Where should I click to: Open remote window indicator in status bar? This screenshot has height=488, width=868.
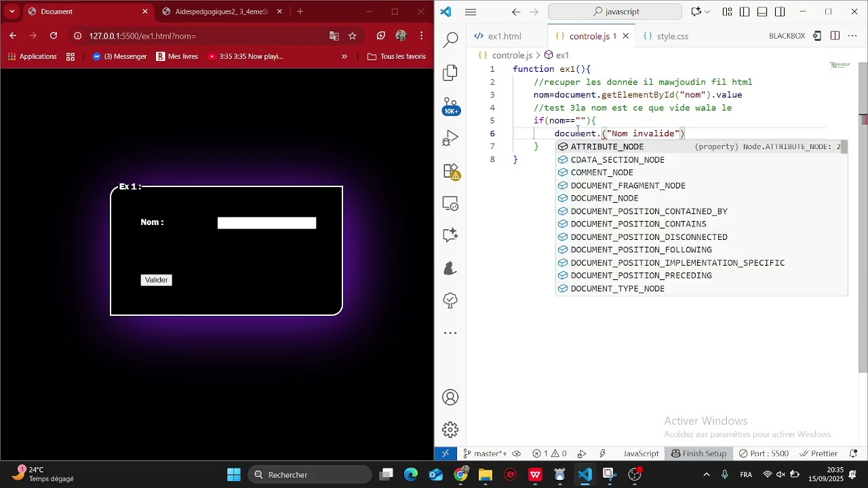pos(446,453)
